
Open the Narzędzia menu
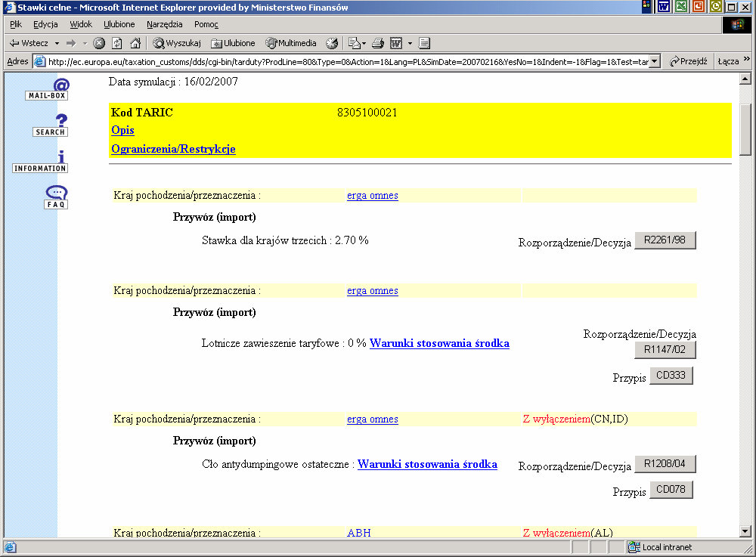164,24
